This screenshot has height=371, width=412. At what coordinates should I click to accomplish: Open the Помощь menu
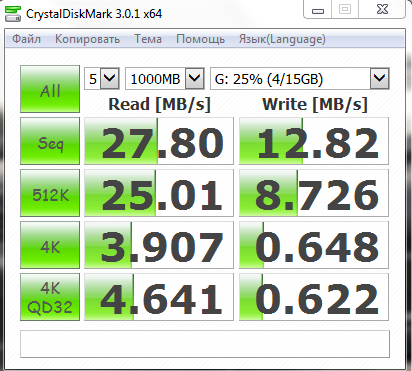[200, 39]
